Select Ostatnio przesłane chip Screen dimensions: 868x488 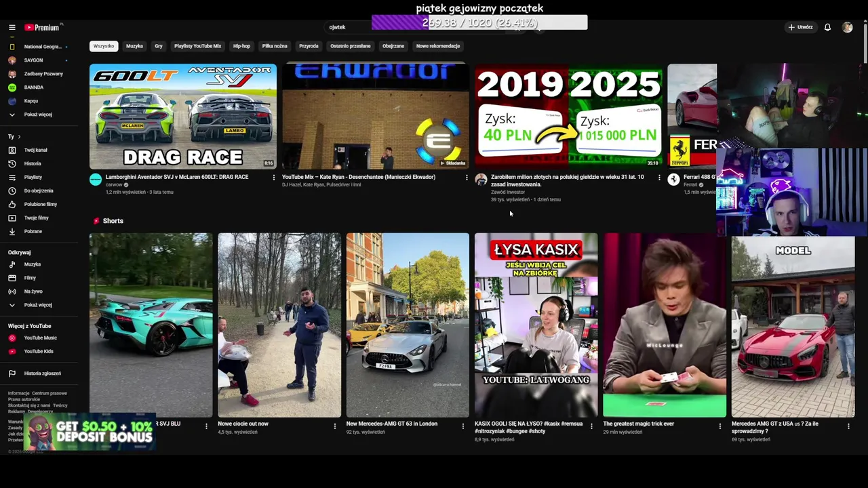[x=351, y=46]
